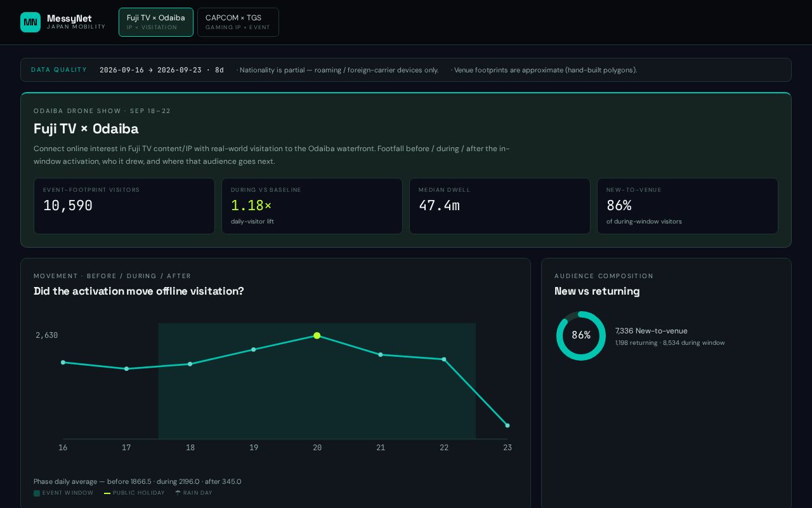The image size is (812, 508).
Task: Click the 86% new-vs-returning donut chart
Action: point(581,335)
